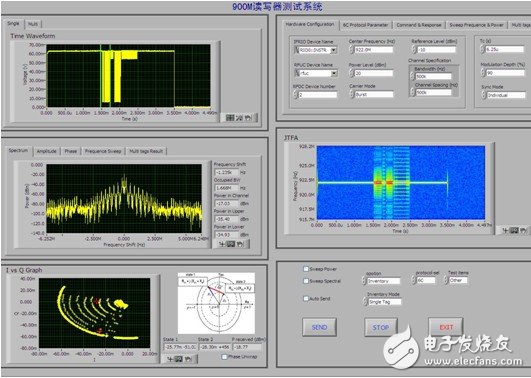
Task: Click the SEND button
Action: (x=319, y=327)
